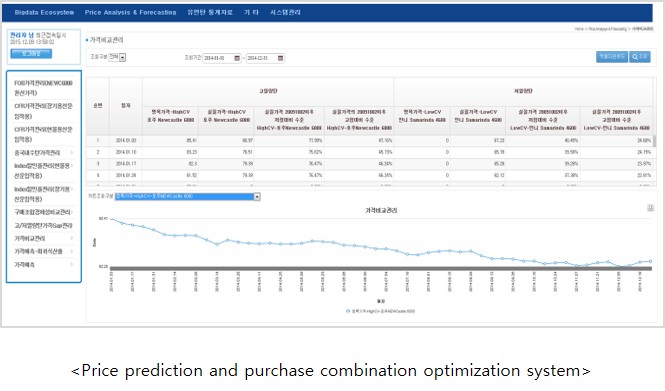Viewport: 665px width, 391px height.
Task: Open the 시스템관리 menu
Action: pyautogui.click(x=285, y=13)
